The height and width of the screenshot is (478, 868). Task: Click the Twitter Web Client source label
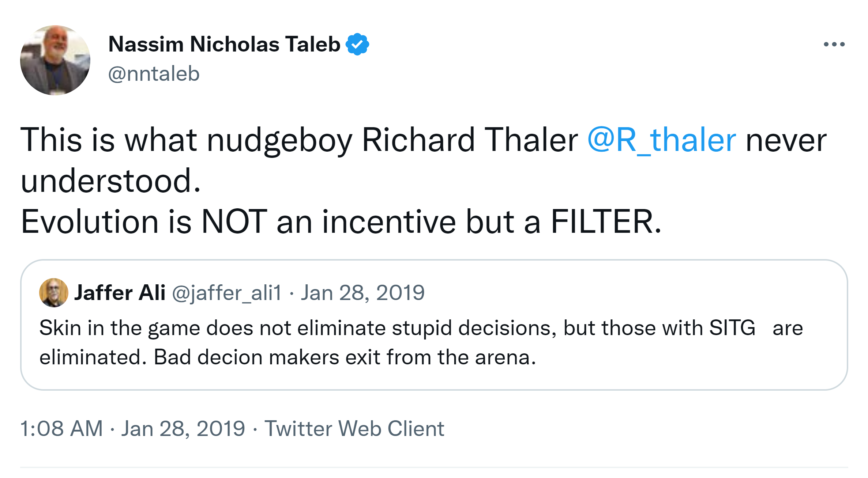pos(354,428)
